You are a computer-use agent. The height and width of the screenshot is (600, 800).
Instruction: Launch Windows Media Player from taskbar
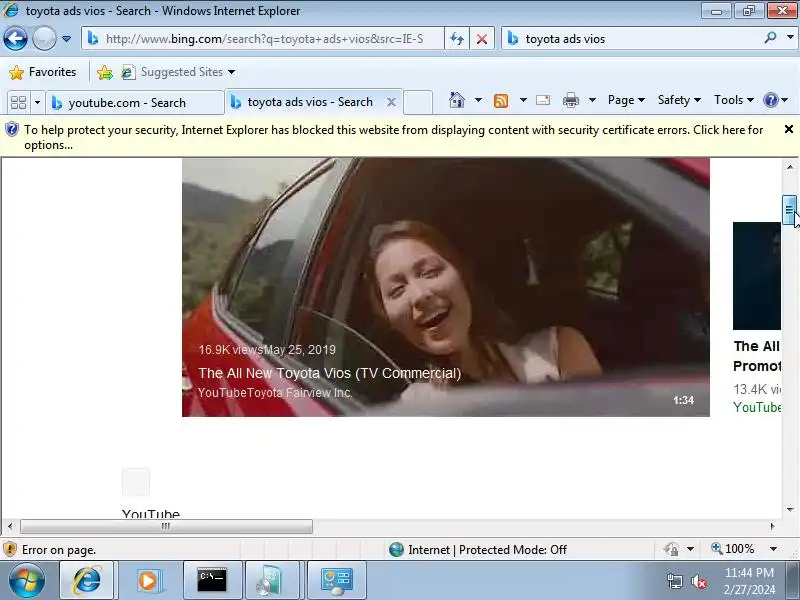click(149, 581)
